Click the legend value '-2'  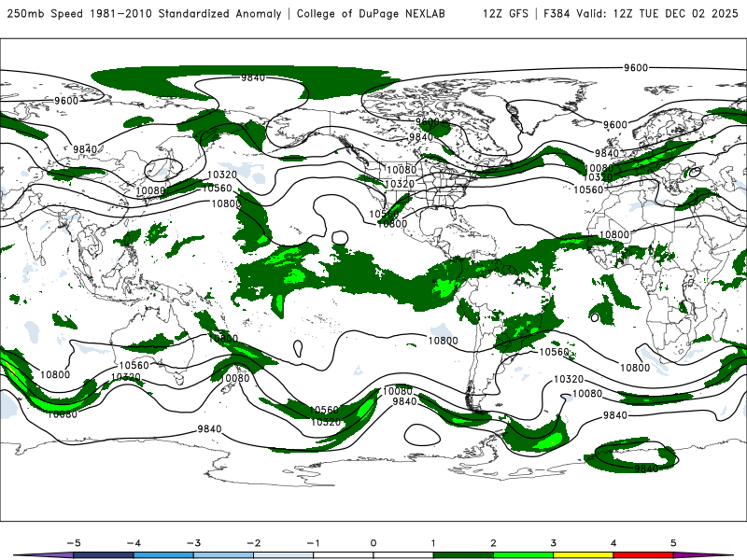pos(253,543)
